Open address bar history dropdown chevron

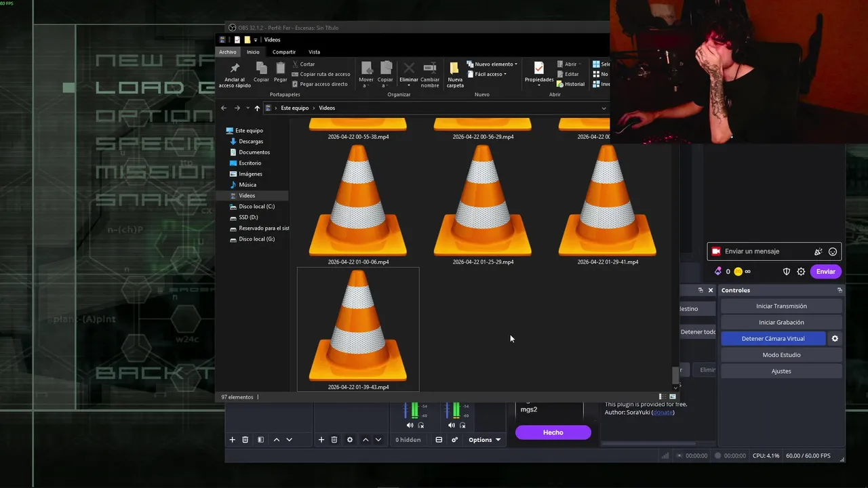(x=604, y=108)
